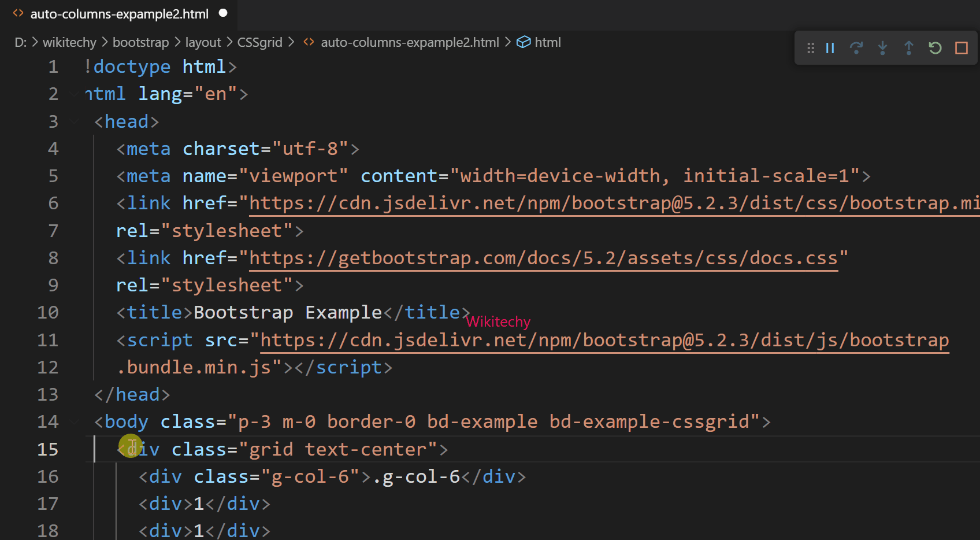Collapse the html element fold on line 2
The width and height of the screenshot is (980, 540).
tap(75, 94)
